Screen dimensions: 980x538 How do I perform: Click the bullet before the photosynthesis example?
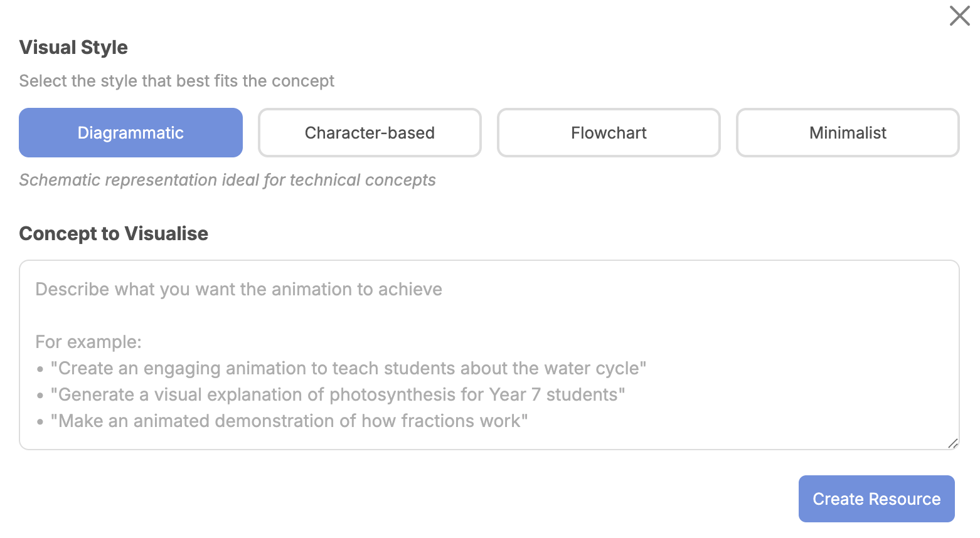tap(40, 396)
